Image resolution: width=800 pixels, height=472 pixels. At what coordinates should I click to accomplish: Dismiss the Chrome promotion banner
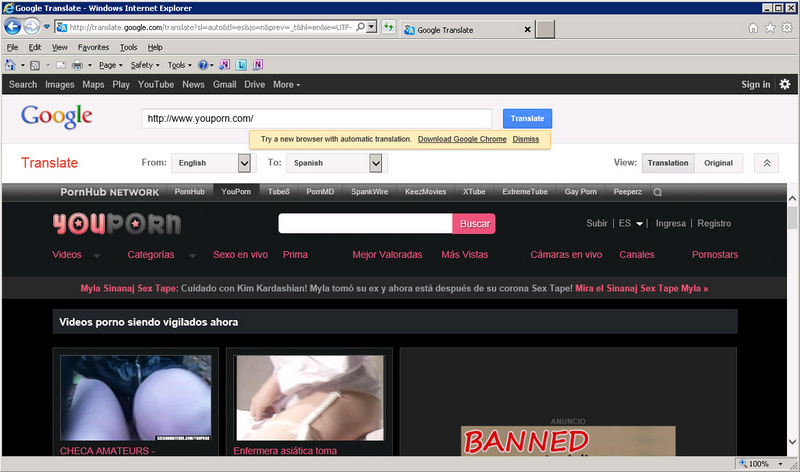[x=526, y=139]
